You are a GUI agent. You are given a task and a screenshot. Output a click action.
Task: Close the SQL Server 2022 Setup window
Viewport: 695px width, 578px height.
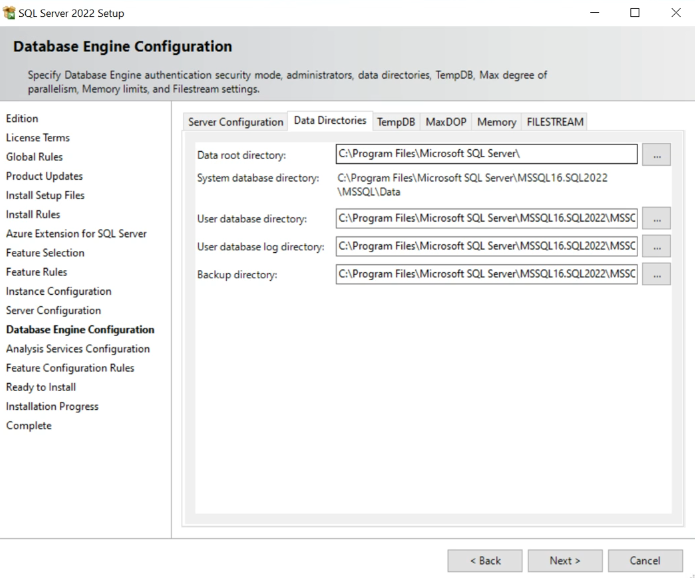click(675, 13)
